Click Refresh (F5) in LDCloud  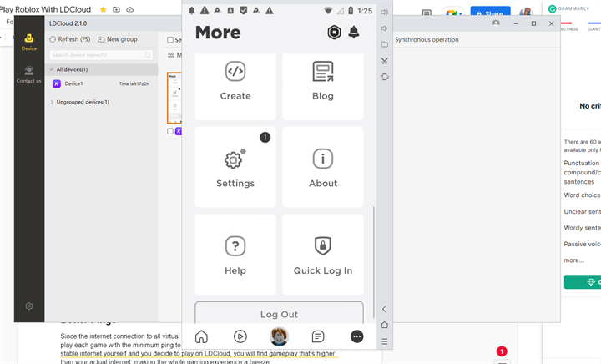coord(70,39)
